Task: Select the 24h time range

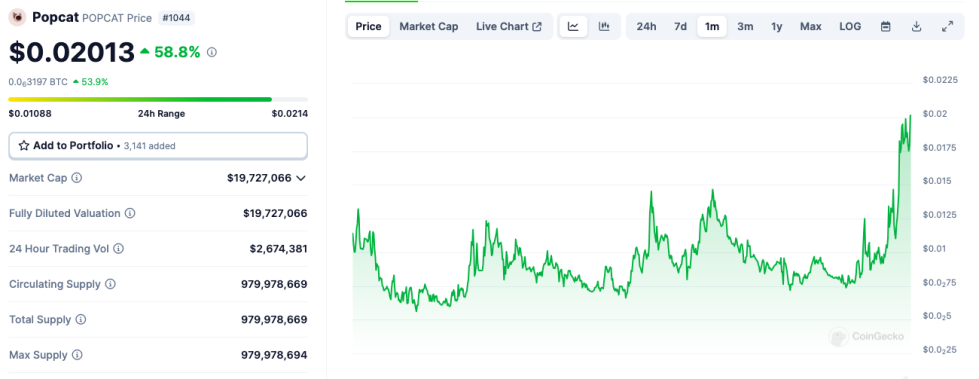Action: [x=646, y=26]
